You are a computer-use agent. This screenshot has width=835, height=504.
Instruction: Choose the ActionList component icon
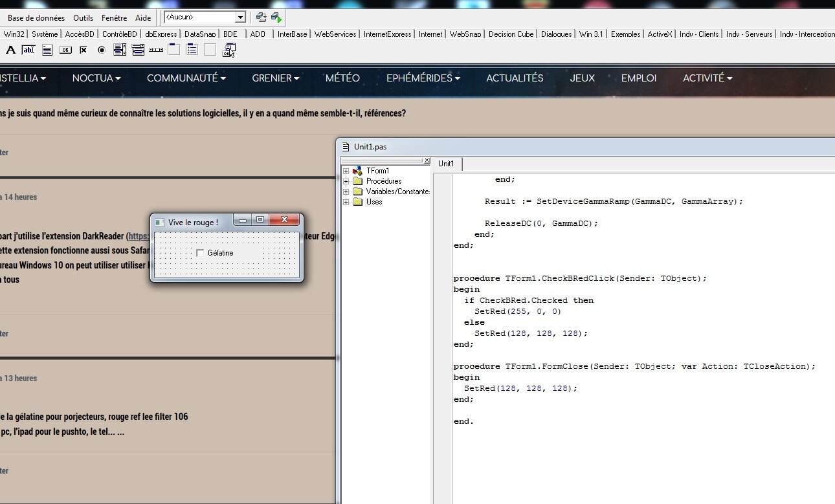[229, 50]
